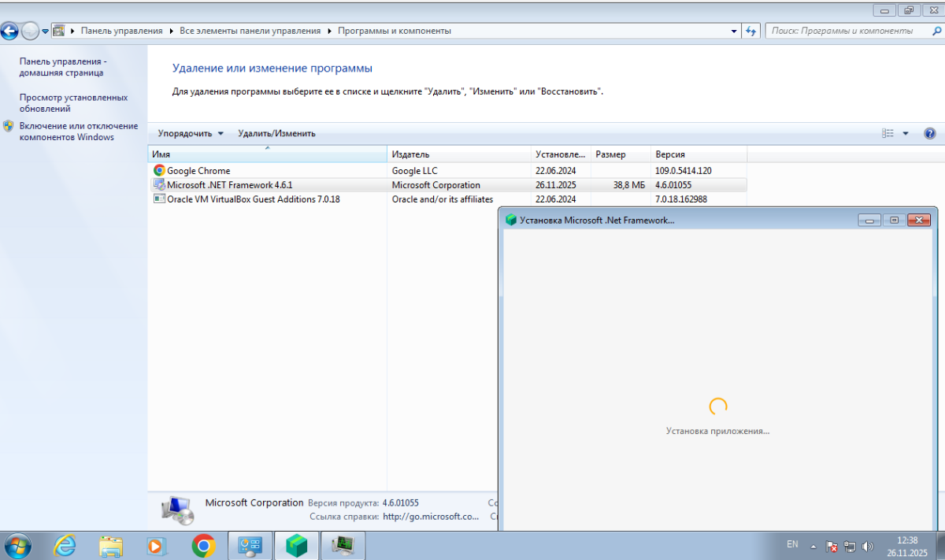945x560 pixels.
Task: Click size cell '38,8 МБ'
Action: tap(628, 185)
